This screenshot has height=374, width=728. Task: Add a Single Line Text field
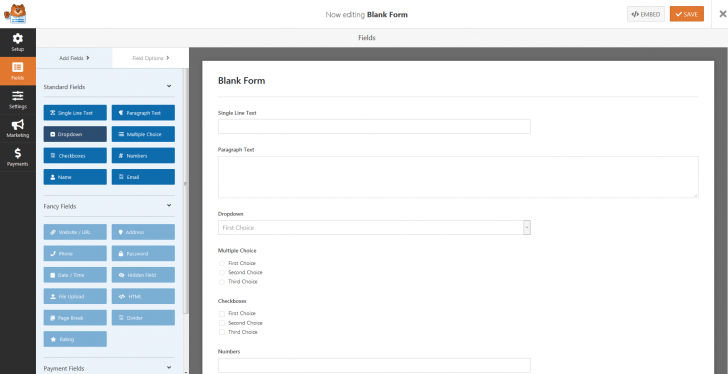[x=75, y=113]
